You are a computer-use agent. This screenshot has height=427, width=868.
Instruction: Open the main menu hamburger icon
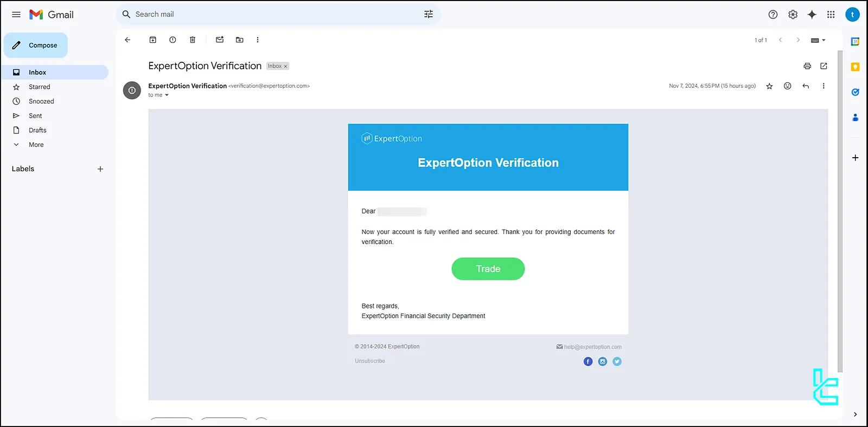[16, 15]
